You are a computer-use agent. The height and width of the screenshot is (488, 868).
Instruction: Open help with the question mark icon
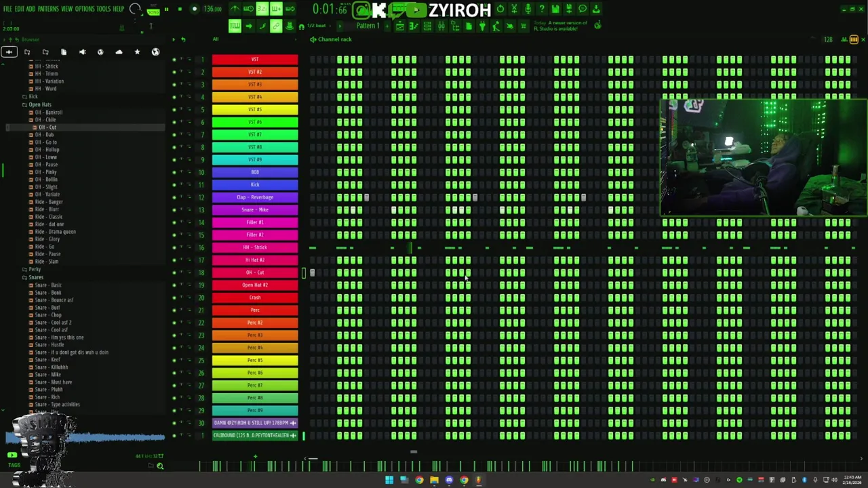[x=541, y=9]
